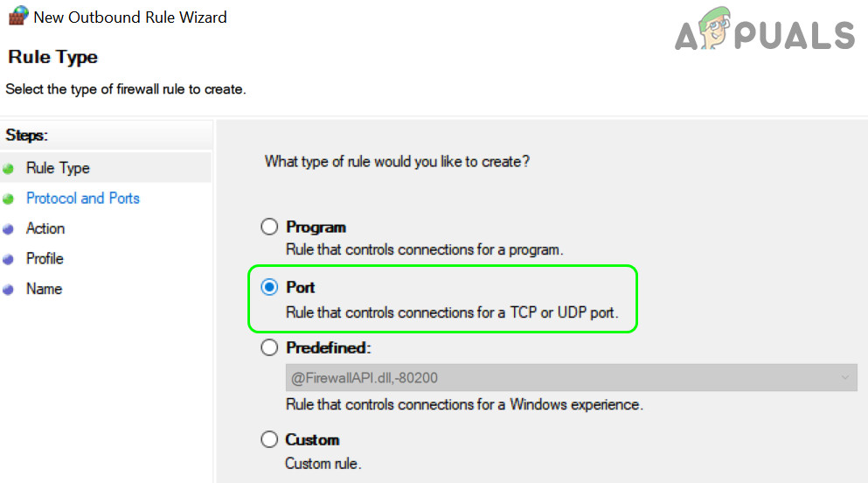Select the Program radio button
868x483 pixels.
tap(270, 227)
